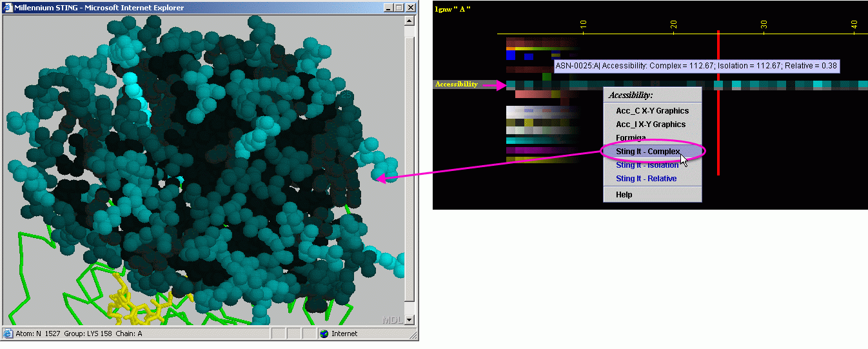868x349 pixels.
Task: Click the page icon in status bar
Action: click(8, 334)
